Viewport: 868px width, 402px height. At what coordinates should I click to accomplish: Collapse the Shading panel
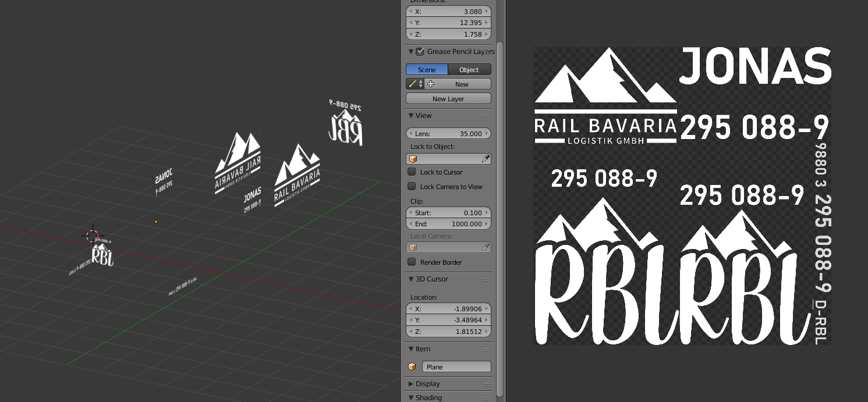pyautogui.click(x=411, y=398)
